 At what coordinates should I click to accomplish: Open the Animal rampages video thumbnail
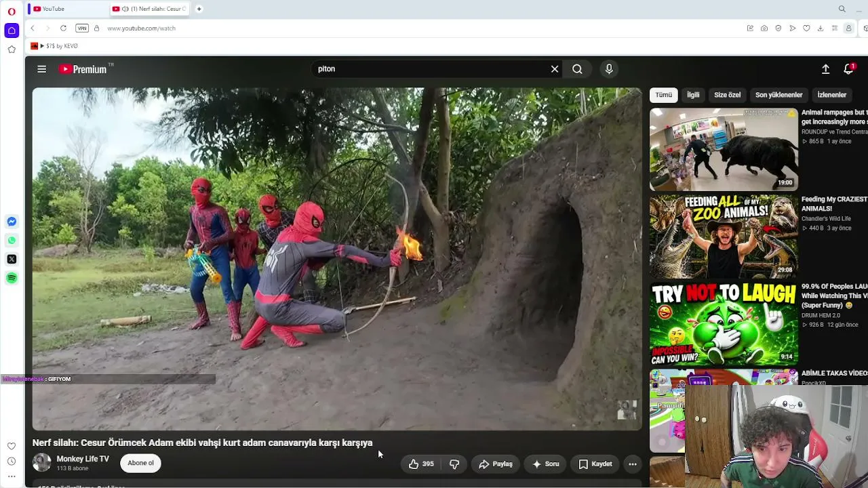click(724, 149)
